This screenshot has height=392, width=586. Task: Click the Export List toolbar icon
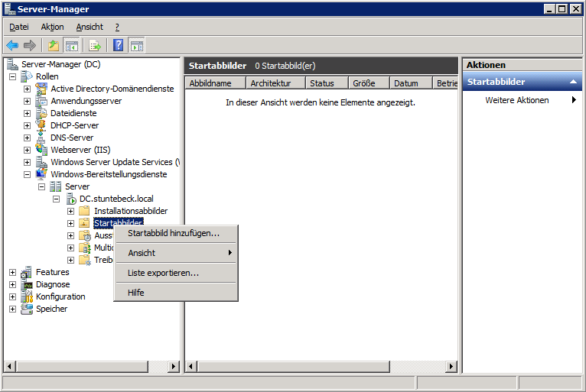(95, 45)
